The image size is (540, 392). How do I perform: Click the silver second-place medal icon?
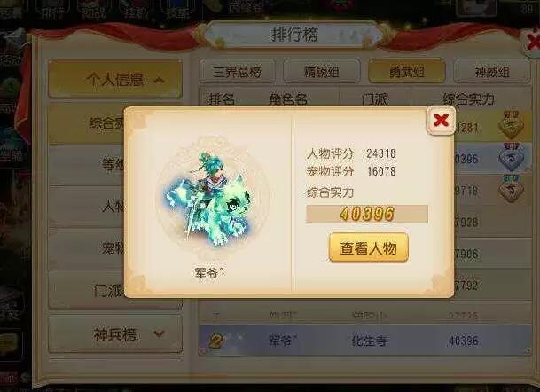tap(511, 158)
